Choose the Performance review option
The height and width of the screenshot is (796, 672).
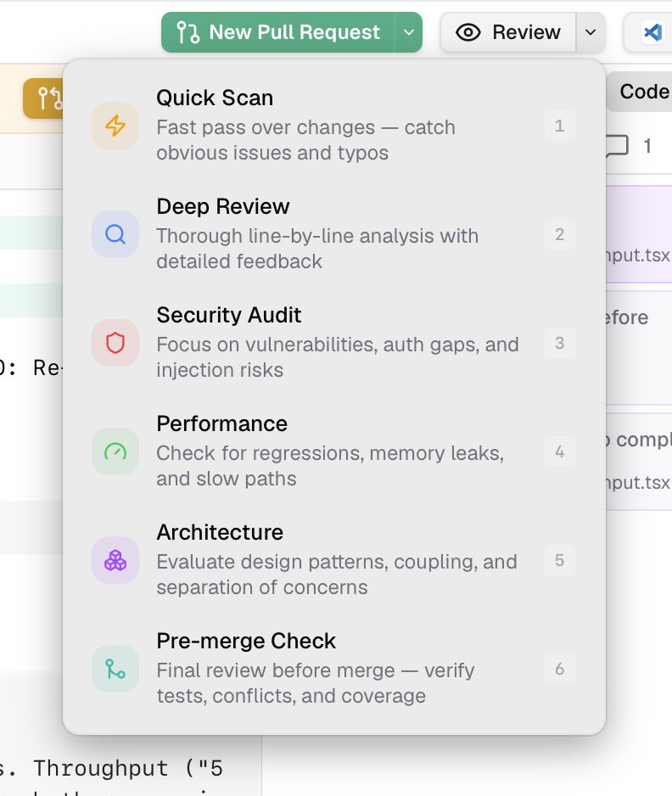coord(334,451)
